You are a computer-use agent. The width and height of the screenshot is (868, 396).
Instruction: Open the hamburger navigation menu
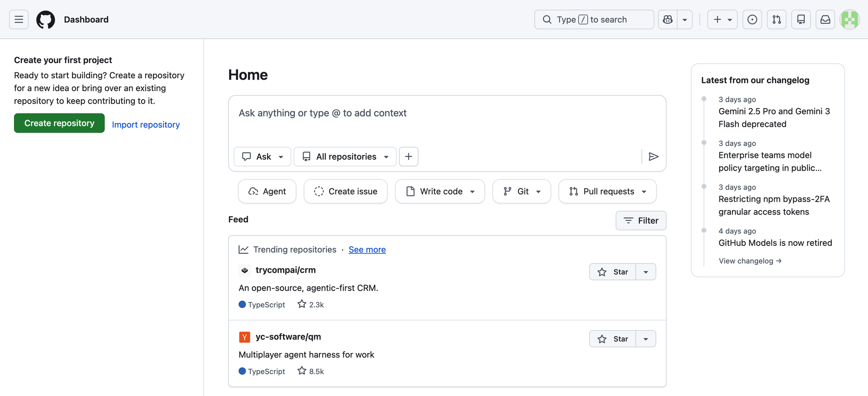click(x=19, y=19)
